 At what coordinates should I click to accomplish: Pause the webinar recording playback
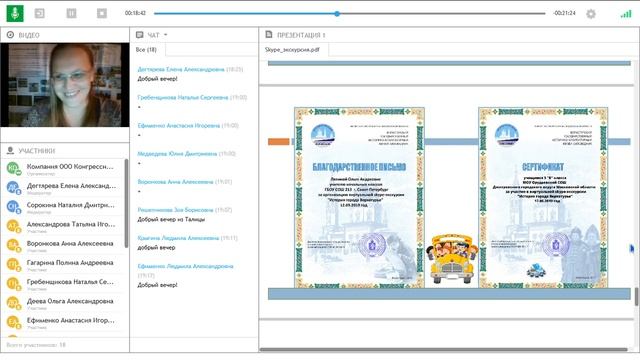coord(71,13)
